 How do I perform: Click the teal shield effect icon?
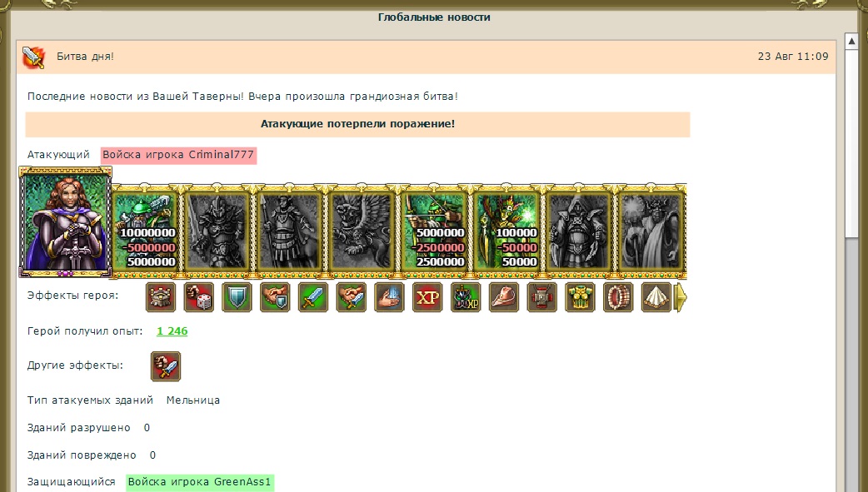point(237,297)
